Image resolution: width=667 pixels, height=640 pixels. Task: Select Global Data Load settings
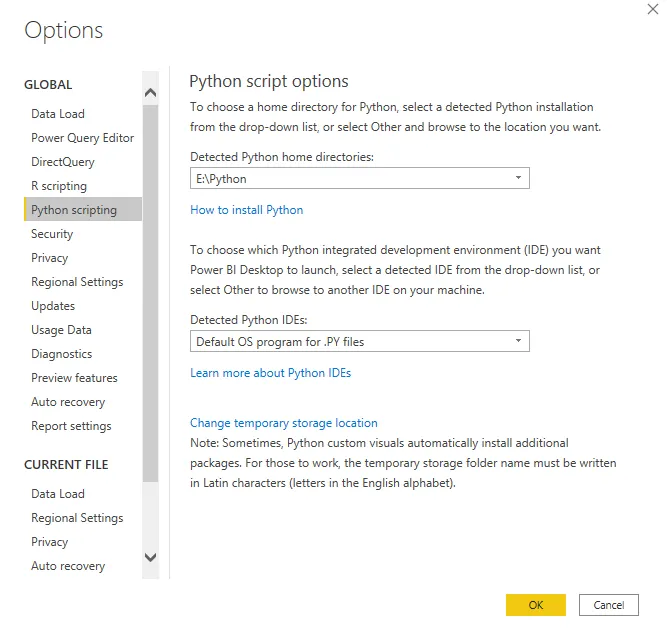click(x=58, y=114)
